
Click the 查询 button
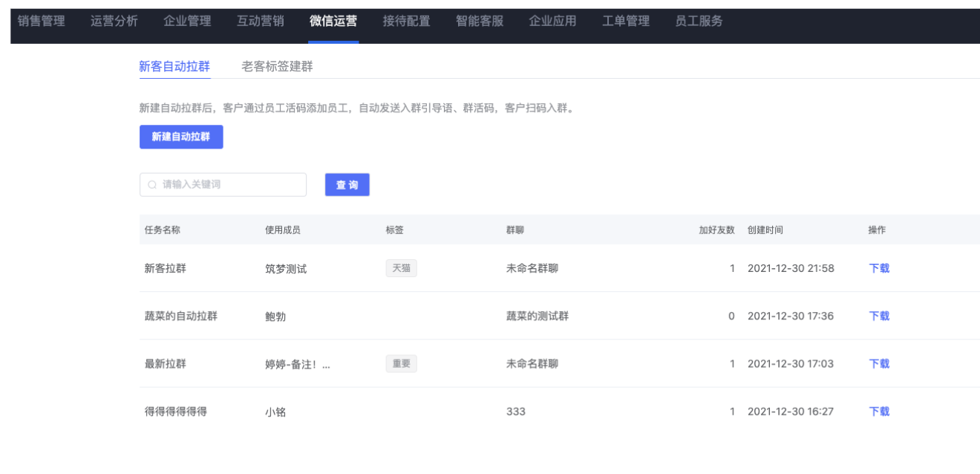(x=347, y=185)
